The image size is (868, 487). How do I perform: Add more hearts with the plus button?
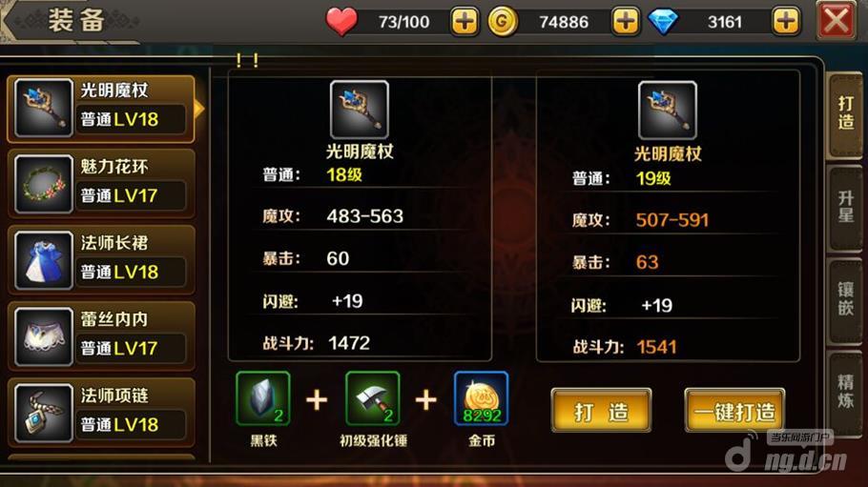464,22
